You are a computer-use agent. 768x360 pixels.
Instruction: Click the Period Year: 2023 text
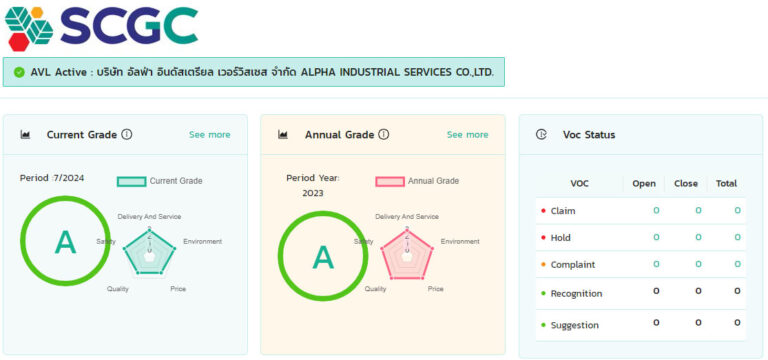tap(313, 186)
